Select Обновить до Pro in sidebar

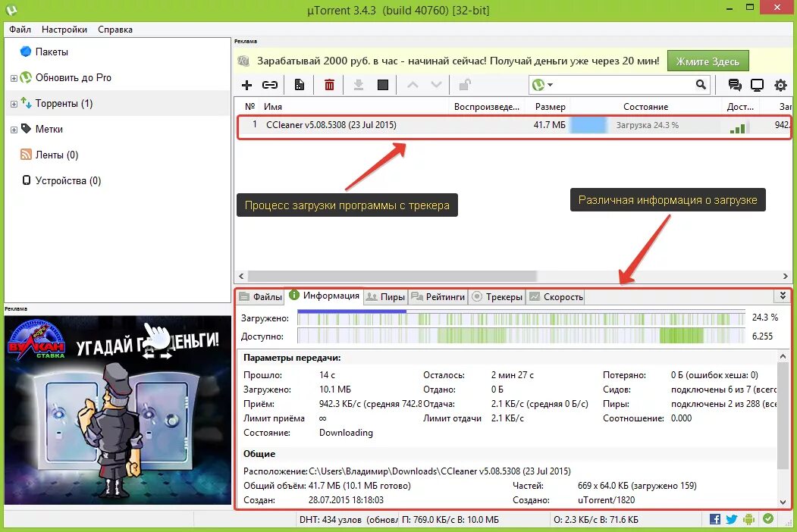[x=74, y=78]
